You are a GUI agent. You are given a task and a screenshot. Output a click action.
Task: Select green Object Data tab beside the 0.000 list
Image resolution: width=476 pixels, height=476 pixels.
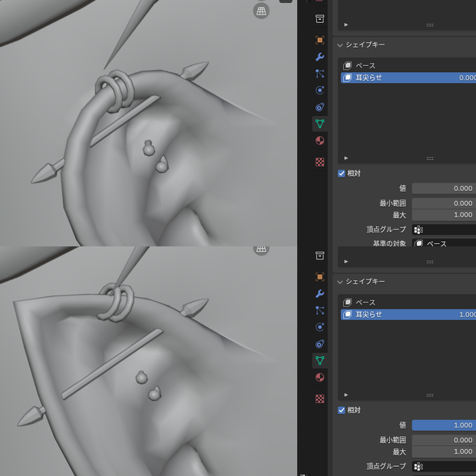(x=319, y=124)
